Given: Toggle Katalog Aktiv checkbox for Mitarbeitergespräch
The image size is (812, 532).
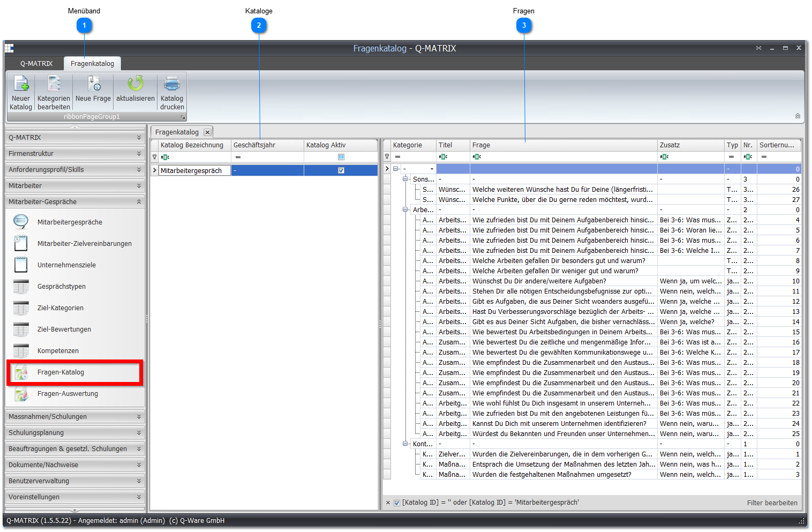Looking at the screenshot, I should (x=341, y=170).
